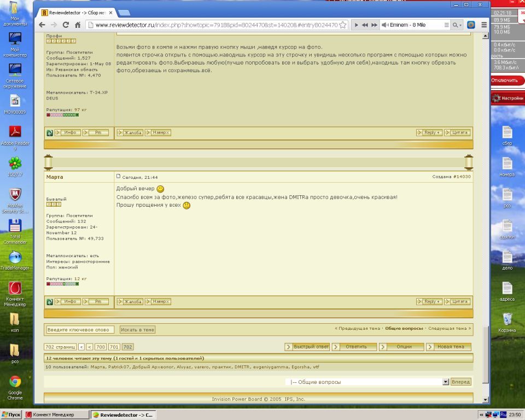This screenshot has width=525, height=420.
Task: Open the Adobe Reader 9 desktop icon
Action: pos(15,137)
